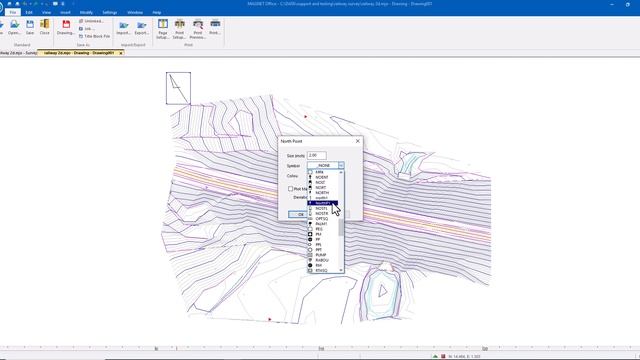Click the symbol list scrollbar thumb

pos(341,227)
